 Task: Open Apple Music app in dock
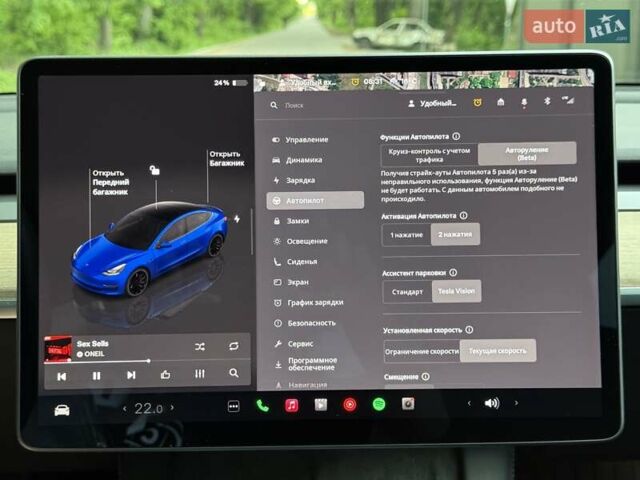coord(291,405)
